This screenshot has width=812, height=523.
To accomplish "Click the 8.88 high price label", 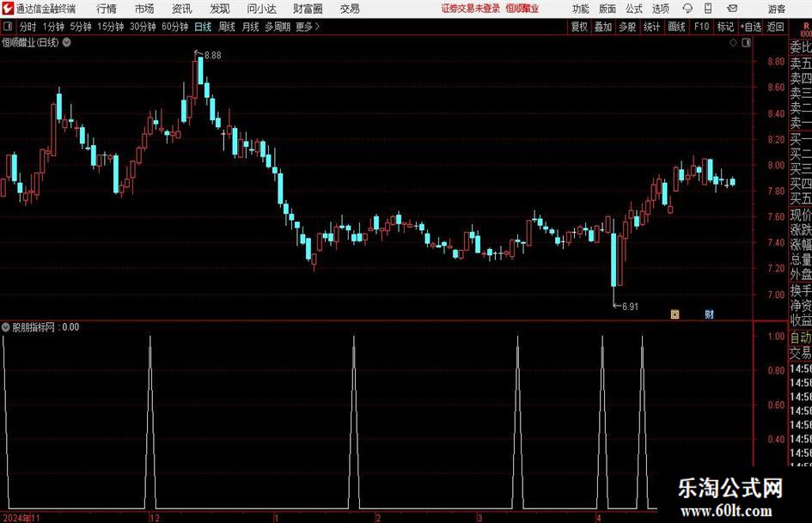I will [x=213, y=56].
